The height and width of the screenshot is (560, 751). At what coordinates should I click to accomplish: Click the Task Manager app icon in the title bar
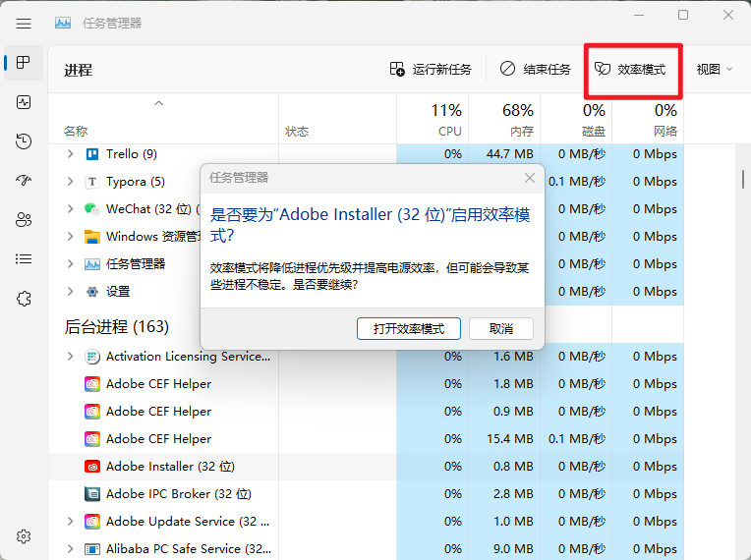click(x=63, y=23)
